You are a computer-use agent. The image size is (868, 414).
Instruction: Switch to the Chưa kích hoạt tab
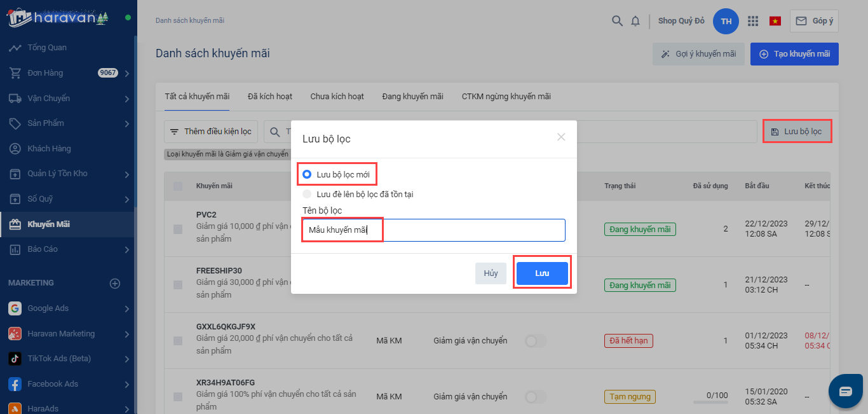(x=337, y=97)
